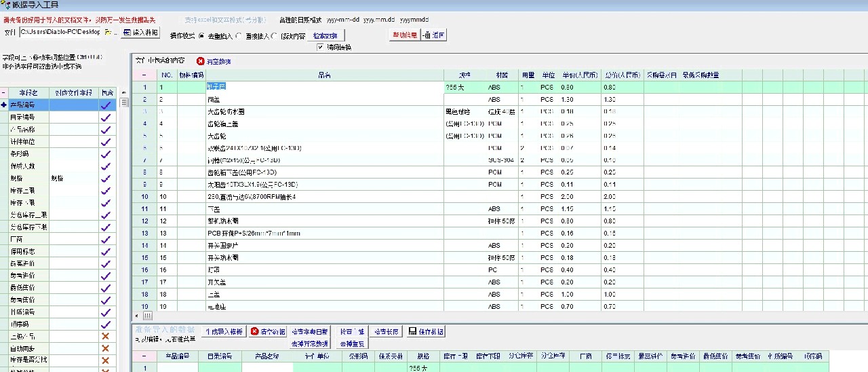The width and height of the screenshot is (868, 372).
Task: Toggle the 编码转换 checkbox
Action: pos(321,48)
